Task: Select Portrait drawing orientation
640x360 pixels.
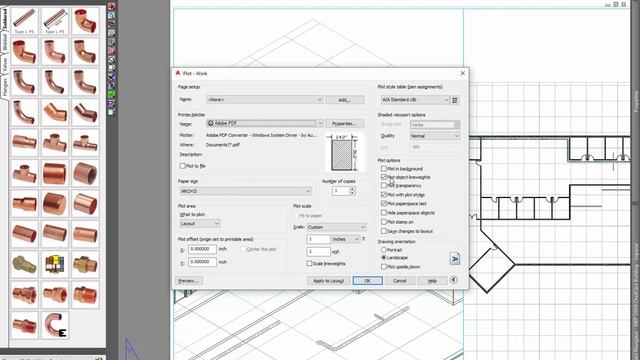Action: tap(384, 249)
